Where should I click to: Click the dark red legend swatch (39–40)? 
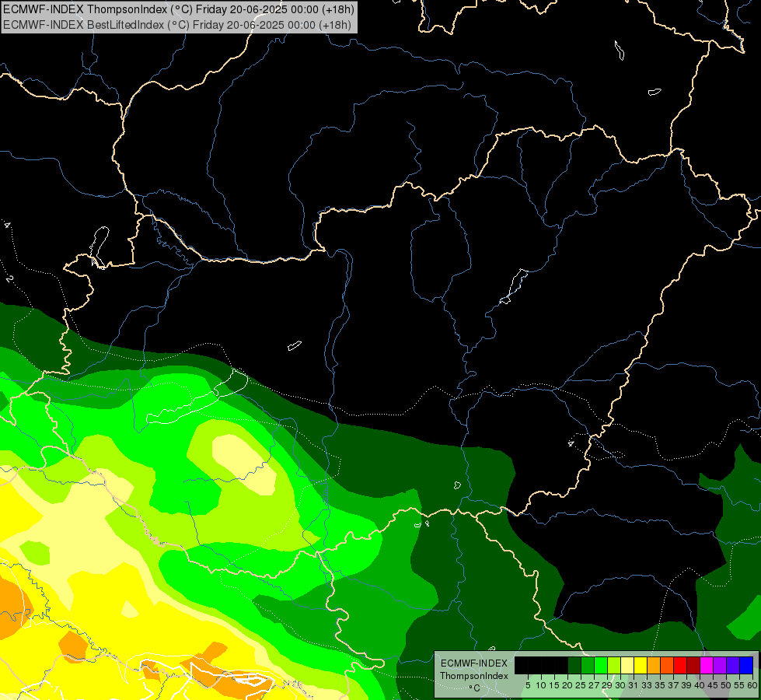pyautogui.click(x=693, y=665)
